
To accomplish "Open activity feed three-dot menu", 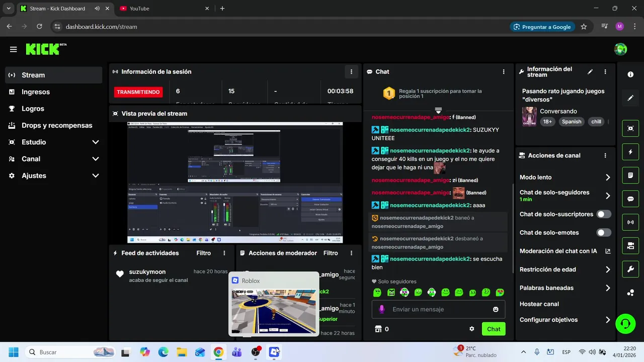I will [x=224, y=253].
